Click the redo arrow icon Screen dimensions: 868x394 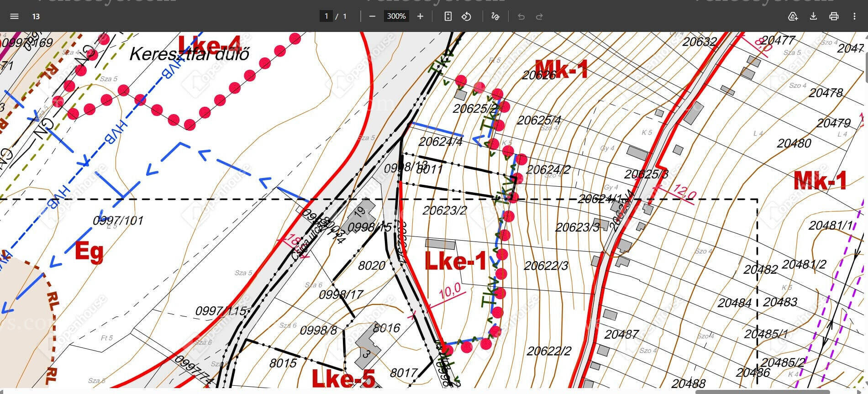[x=539, y=16]
